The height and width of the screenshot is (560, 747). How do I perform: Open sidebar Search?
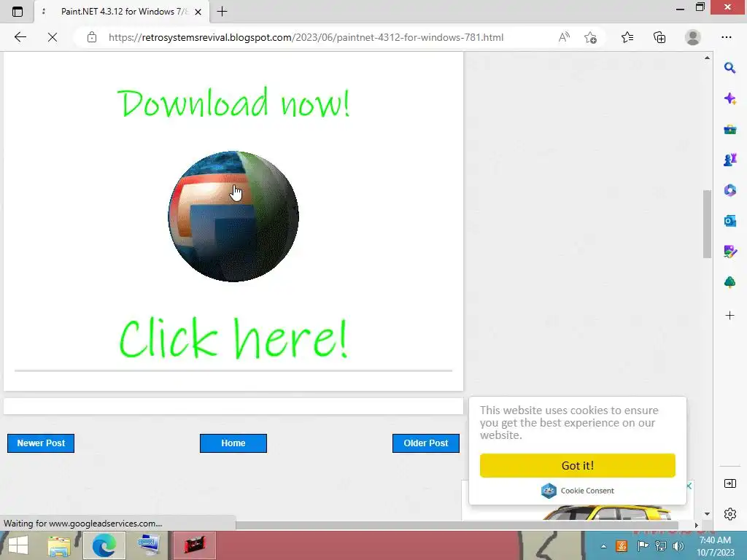coord(729,68)
